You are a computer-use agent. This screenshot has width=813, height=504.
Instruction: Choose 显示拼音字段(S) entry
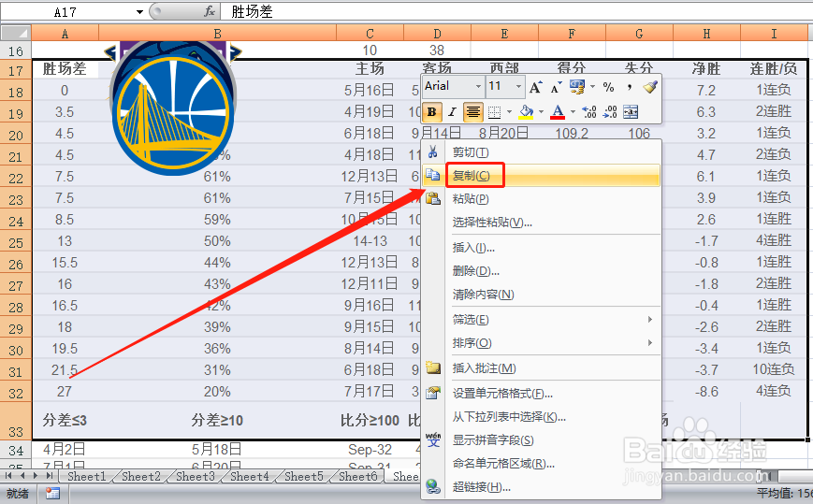click(x=541, y=440)
